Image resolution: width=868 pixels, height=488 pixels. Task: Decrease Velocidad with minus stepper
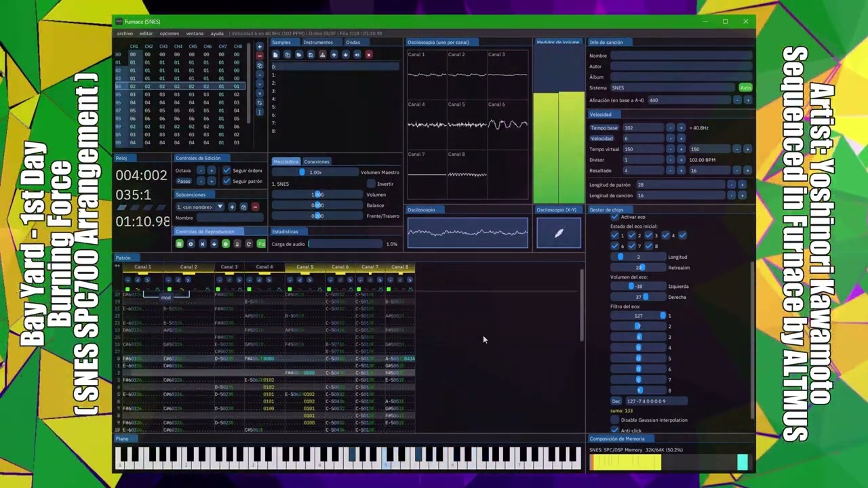[671, 138]
